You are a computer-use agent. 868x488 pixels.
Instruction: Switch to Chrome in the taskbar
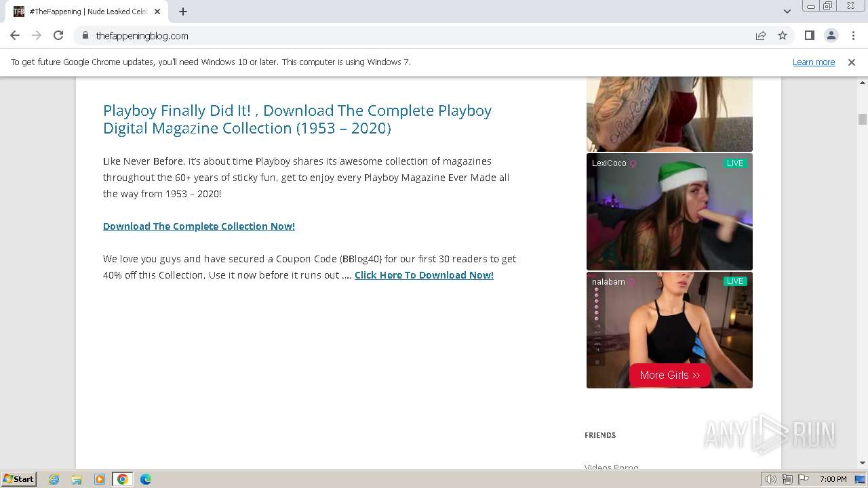(123, 479)
